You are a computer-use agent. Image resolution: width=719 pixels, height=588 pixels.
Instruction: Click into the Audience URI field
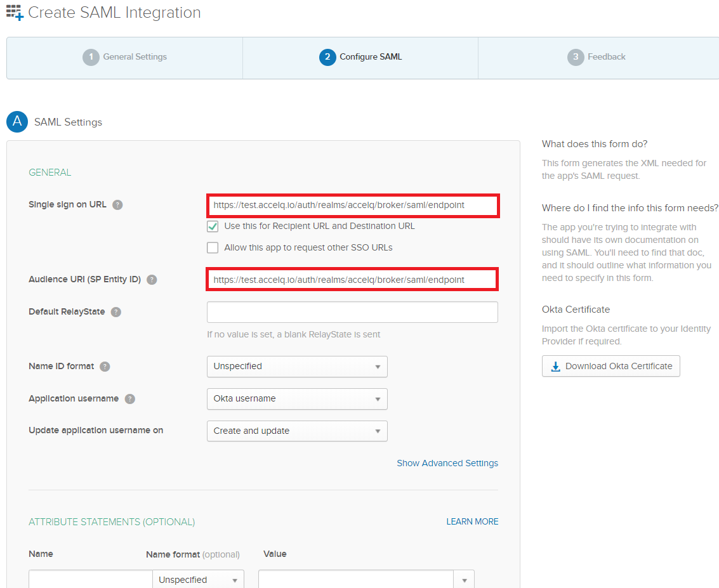pos(352,280)
